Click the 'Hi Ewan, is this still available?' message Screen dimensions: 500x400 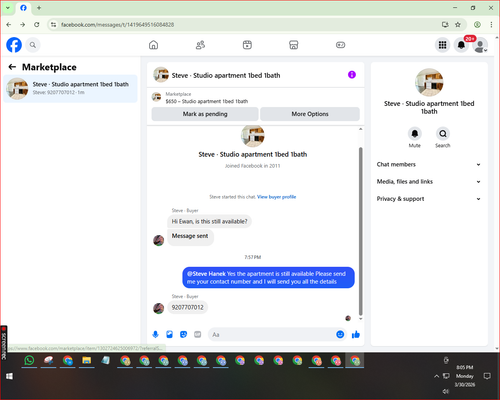(x=209, y=221)
